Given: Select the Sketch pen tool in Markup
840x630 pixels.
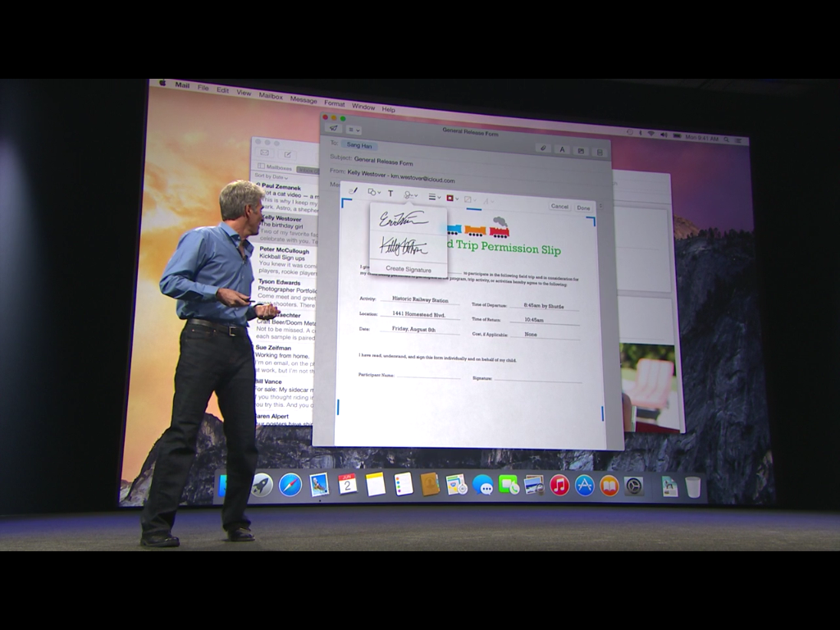Looking at the screenshot, I should [353, 190].
